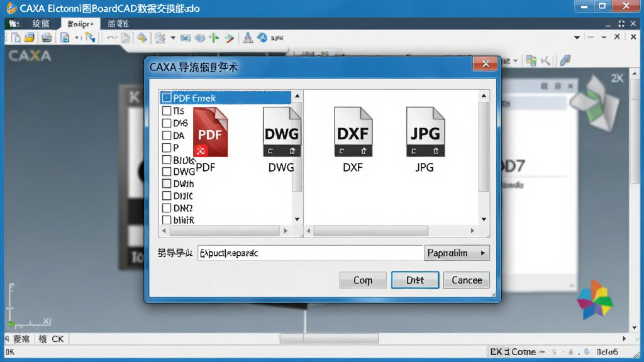This screenshot has width=644, height=362.
Task: Select the red PDF format icon
Action: tap(210, 132)
